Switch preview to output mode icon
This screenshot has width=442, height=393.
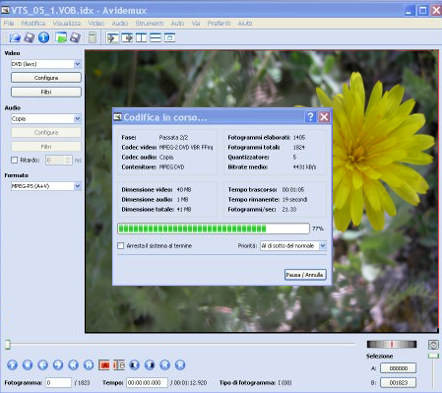click(127, 38)
